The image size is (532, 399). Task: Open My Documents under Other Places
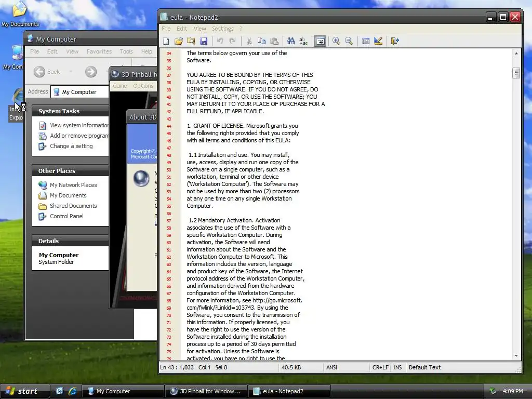[x=63, y=195]
